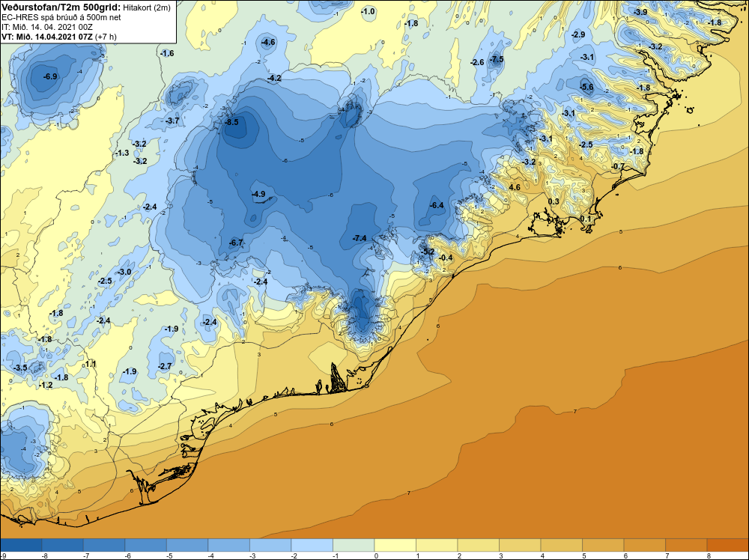Click the '8' tick on the legend scale
The image size is (749, 560).
pos(709,556)
